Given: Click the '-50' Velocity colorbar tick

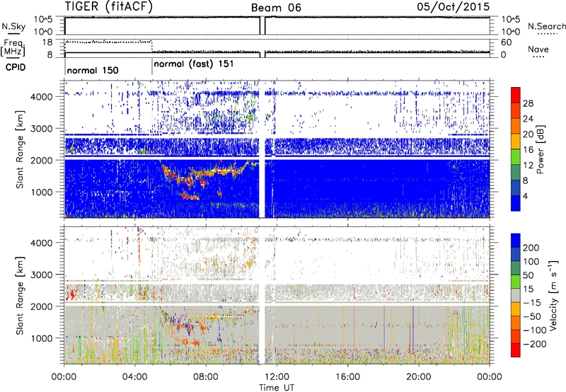Looking at the screenshot, I should [x=532, y=316].
